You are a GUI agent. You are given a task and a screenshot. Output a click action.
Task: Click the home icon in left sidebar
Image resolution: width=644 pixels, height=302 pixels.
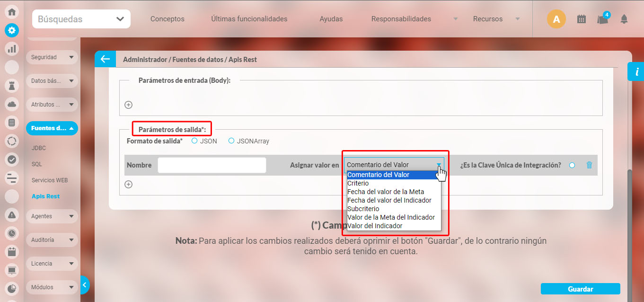12,12
